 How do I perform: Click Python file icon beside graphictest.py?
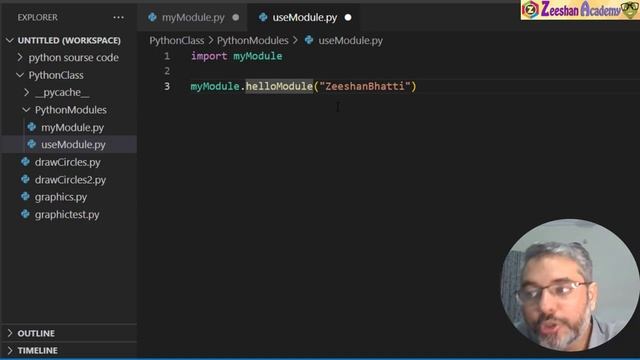25,214
